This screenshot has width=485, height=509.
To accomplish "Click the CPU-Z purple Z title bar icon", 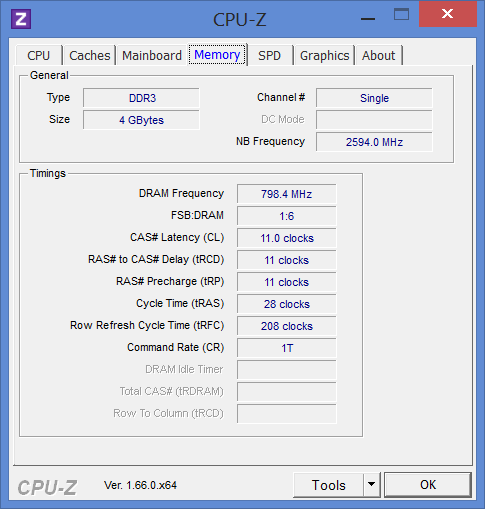I will coord(21,19).
